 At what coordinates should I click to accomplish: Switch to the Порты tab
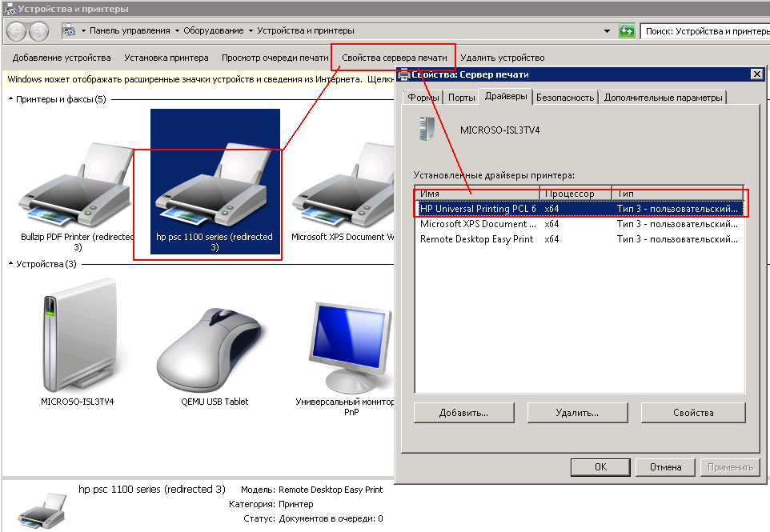[x=462, y=97]
